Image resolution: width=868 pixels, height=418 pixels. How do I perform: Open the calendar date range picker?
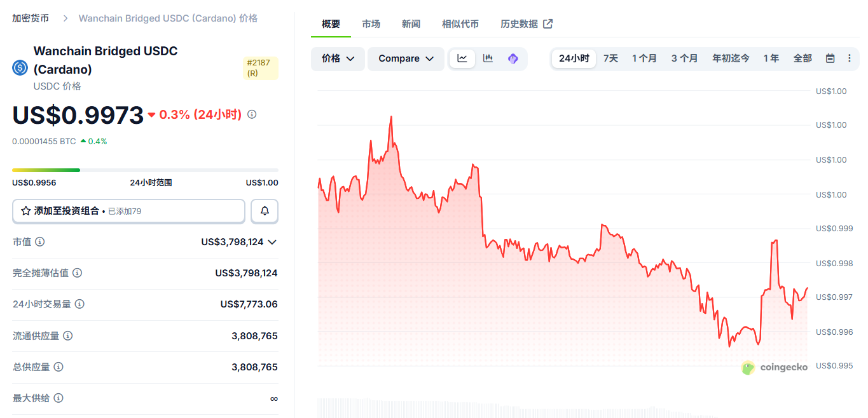coord(830,58)
